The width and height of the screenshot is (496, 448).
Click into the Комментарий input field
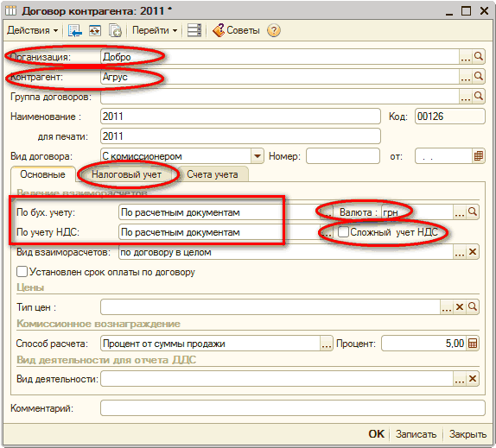pos(293,408)
